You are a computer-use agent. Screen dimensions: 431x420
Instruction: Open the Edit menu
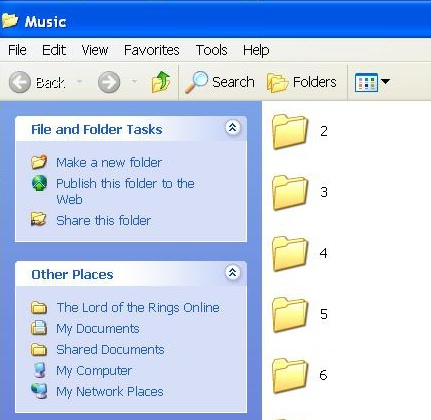(x=54, y=50)
